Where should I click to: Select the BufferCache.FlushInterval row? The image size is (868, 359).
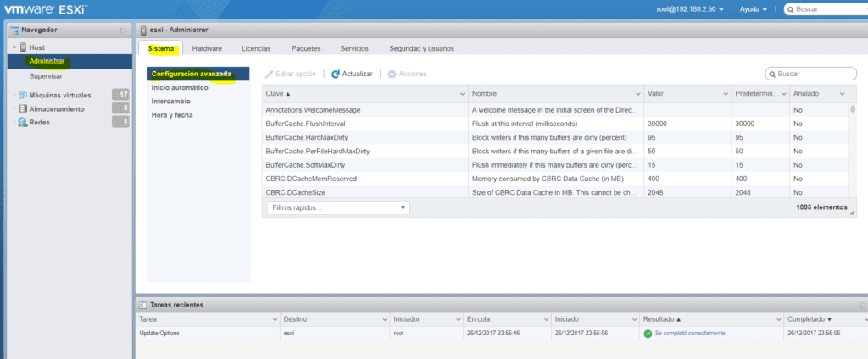[555, 124]
